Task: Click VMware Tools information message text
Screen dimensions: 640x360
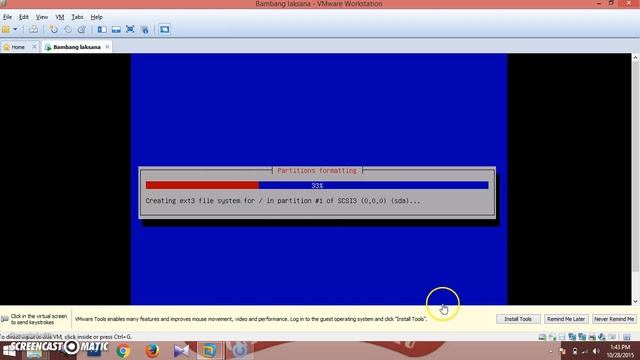Action: [x=251, y=319]
